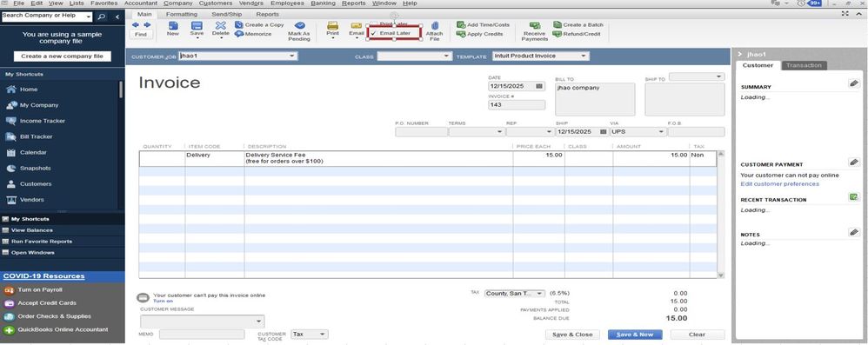The width and height of the screenshot is (868, 345).
Task: Open Customer Message dropdown
Action: coord(258,322)
